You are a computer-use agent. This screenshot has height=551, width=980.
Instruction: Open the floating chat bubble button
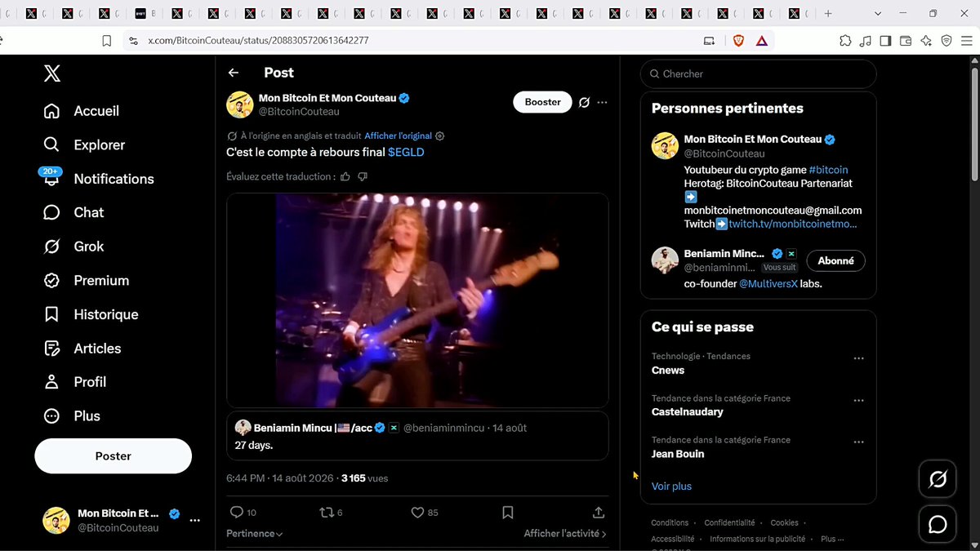[938, 524]
